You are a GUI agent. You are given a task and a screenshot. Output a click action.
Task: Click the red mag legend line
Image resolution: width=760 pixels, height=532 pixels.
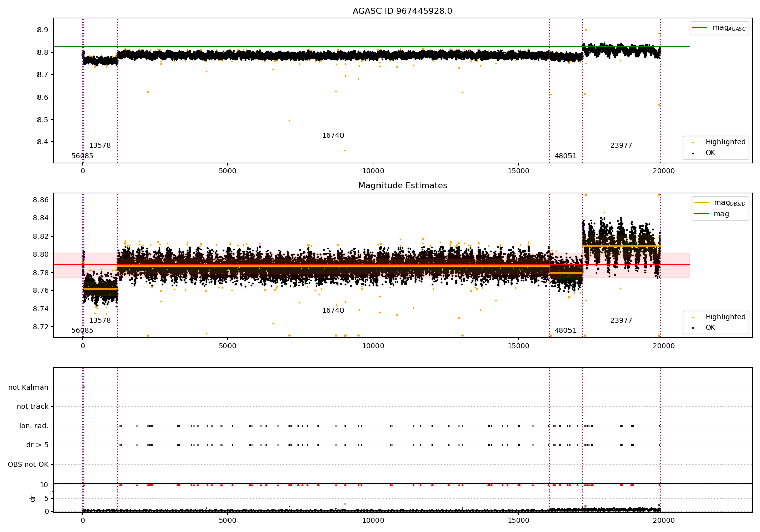[702, 214]
